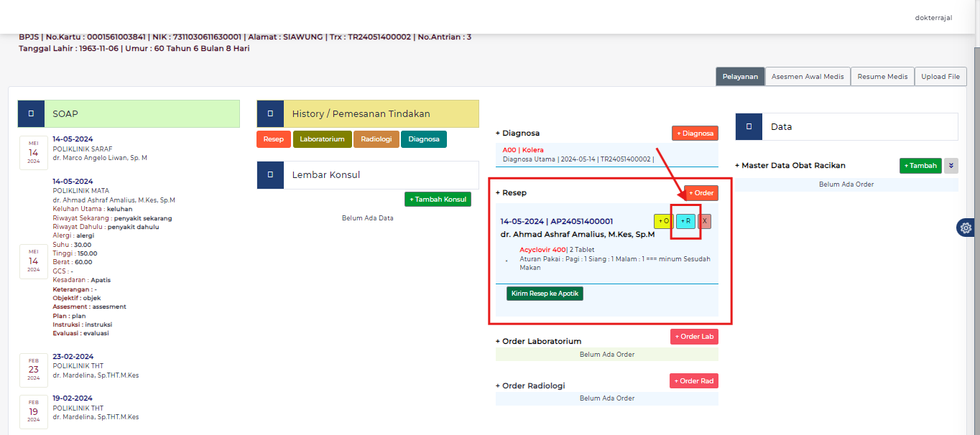Click the Data panel header icon
The height and width of the screenshot is (435, 980).
pyautogui.click(x=749, y=126)
